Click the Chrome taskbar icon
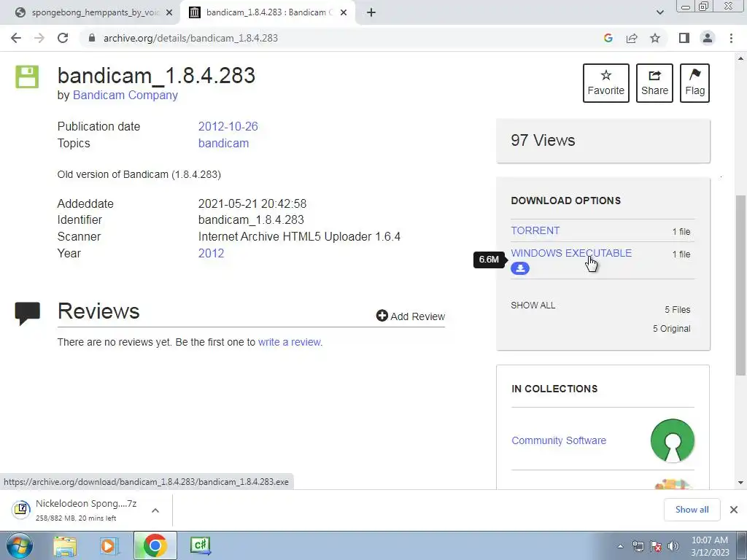Image resolution: width=747 pixels, height=560 pixels. click(155, 545)
